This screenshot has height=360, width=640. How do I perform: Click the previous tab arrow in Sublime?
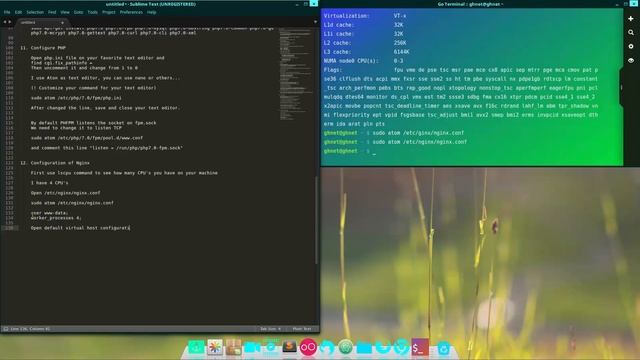tap(5, 22)
